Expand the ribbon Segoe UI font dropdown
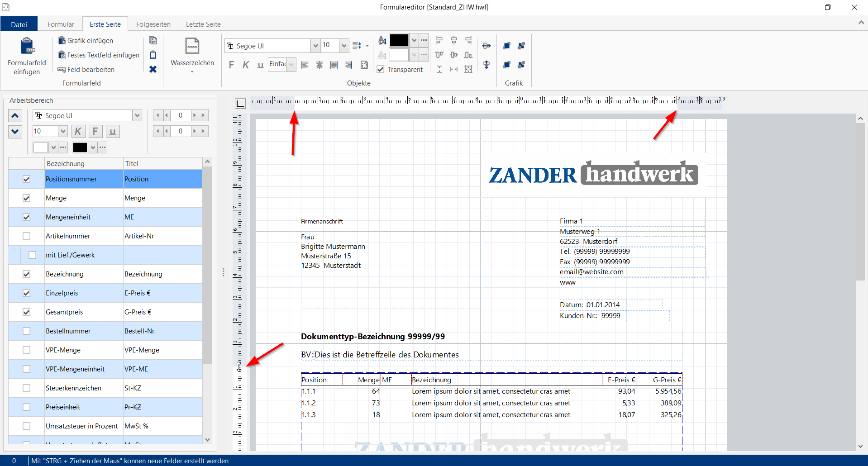Viewport: 868px width, 466px height. tap(315, 46)
